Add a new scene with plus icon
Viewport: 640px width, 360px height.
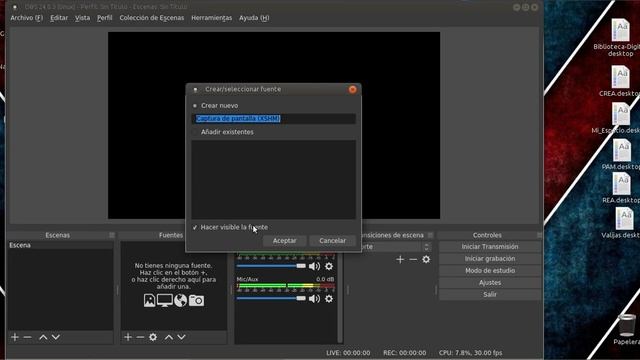15,337
